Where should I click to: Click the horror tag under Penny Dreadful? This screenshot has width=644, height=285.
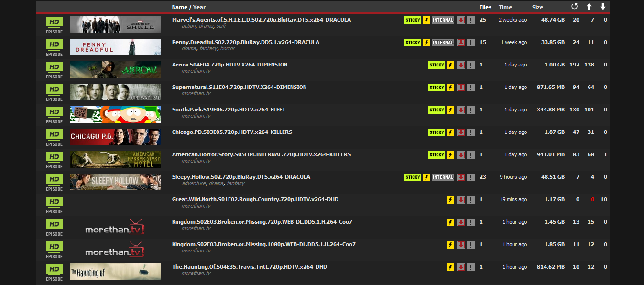[228, 49]
